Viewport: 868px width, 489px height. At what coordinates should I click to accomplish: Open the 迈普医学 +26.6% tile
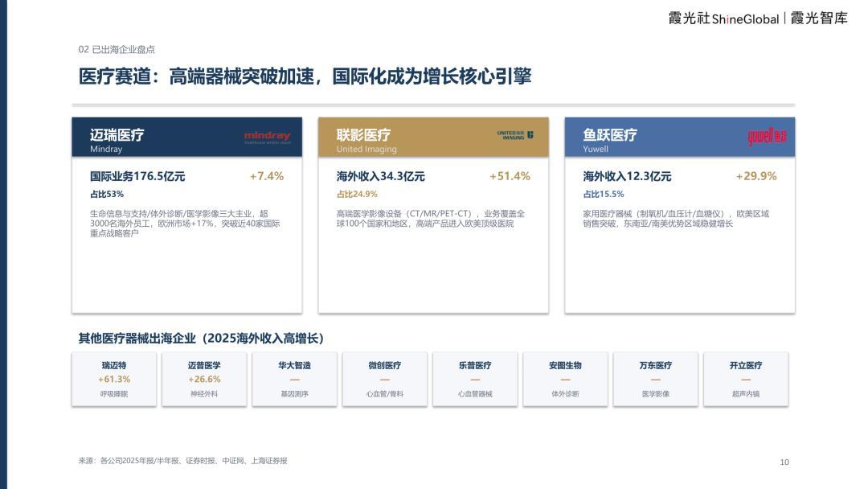[x=204, y=380]
